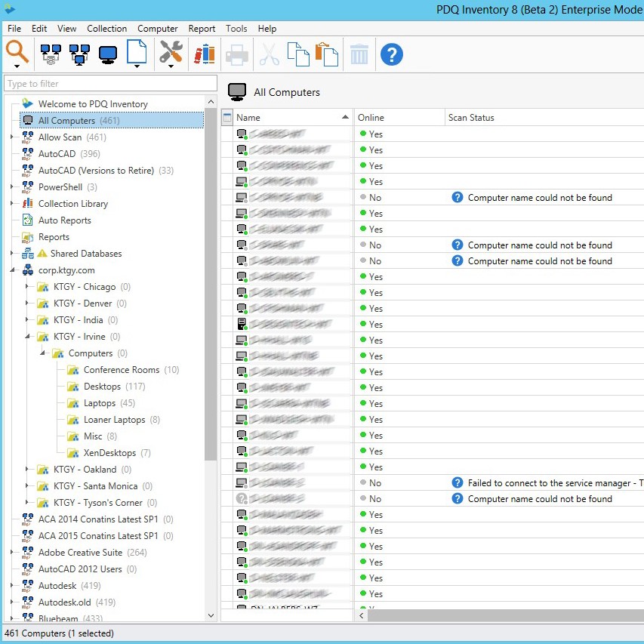Open the Collection Library books toolbar icon
This screenshot has height=644, width=644.
(205, 54)
